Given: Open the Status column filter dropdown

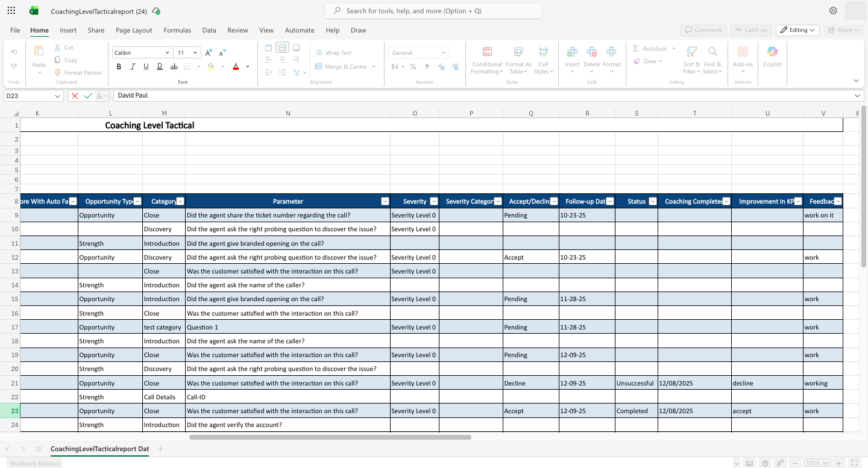Looking at the screenshot, I should [653, 201].
